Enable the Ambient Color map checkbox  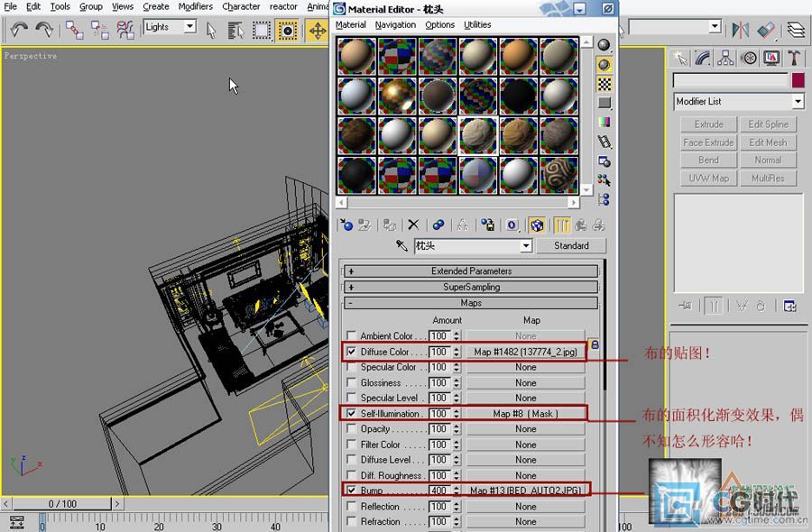tap(351, 335)
